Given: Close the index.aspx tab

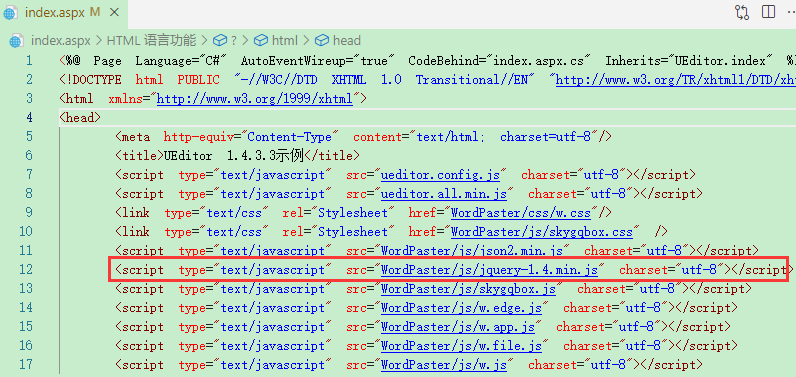Looking at the screenshot, I should coord(114,13).
